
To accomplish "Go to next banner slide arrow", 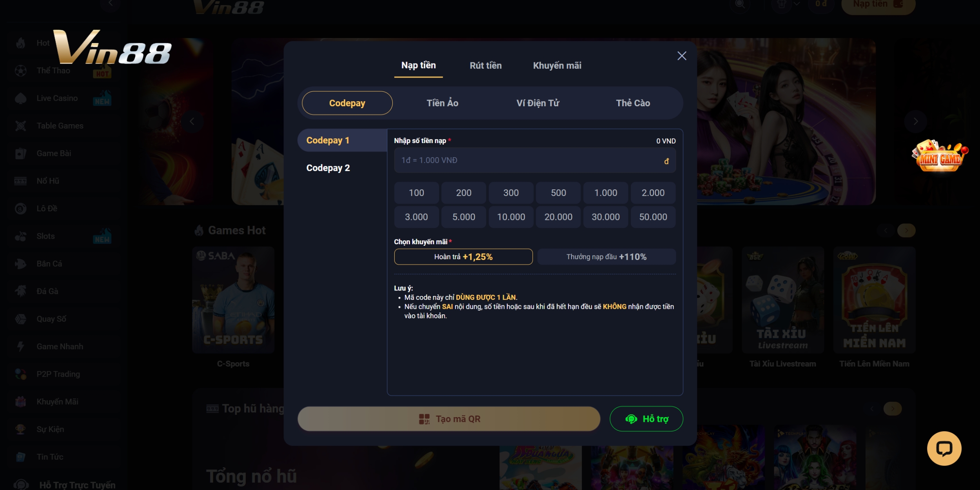I will (915, 122).
